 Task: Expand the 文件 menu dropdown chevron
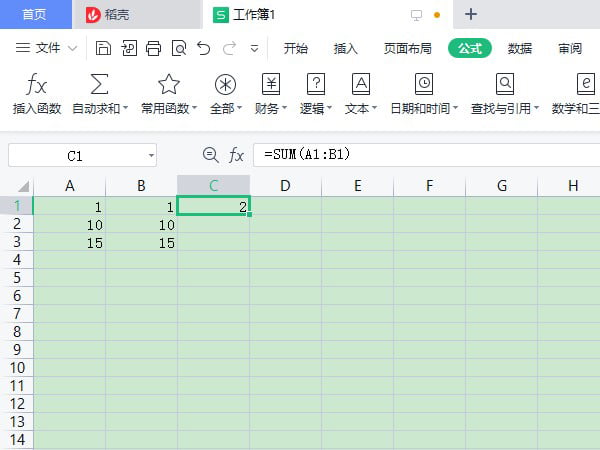click(72, 48)
